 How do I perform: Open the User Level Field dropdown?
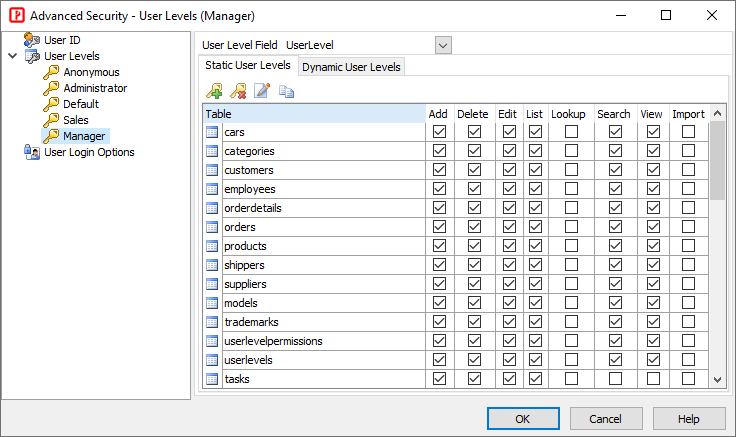[x=443, y=45]
